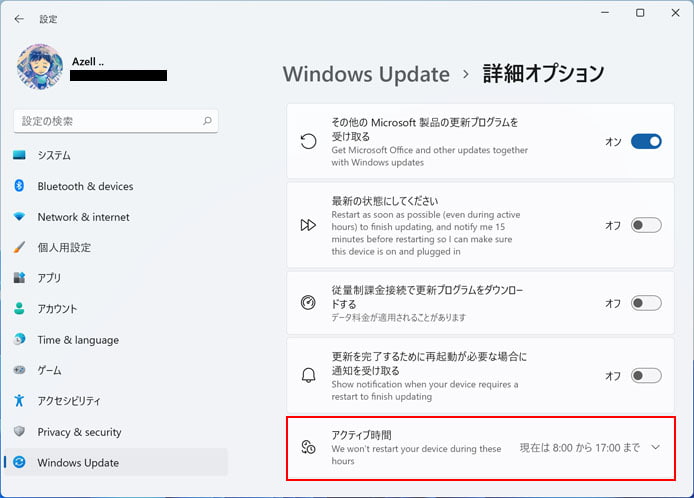
Task: Go to Network & internet settings
Action: [116, 217]
